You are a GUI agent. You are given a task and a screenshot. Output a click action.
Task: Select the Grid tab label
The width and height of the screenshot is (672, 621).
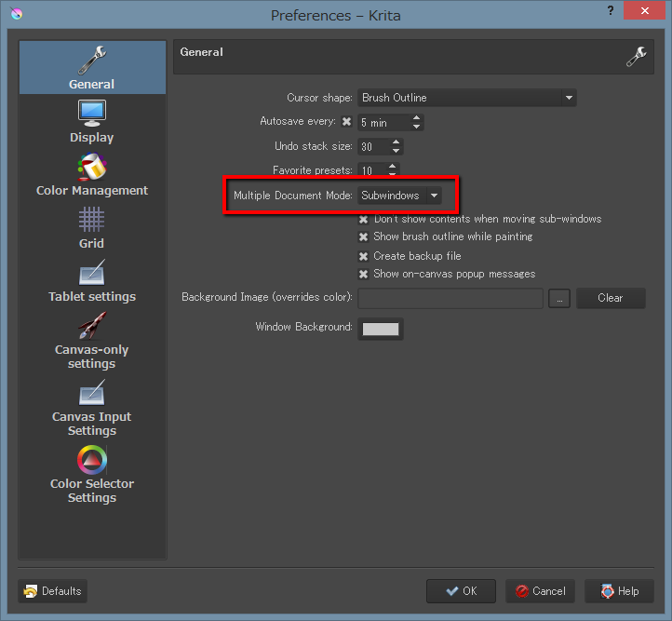(91, 243)
